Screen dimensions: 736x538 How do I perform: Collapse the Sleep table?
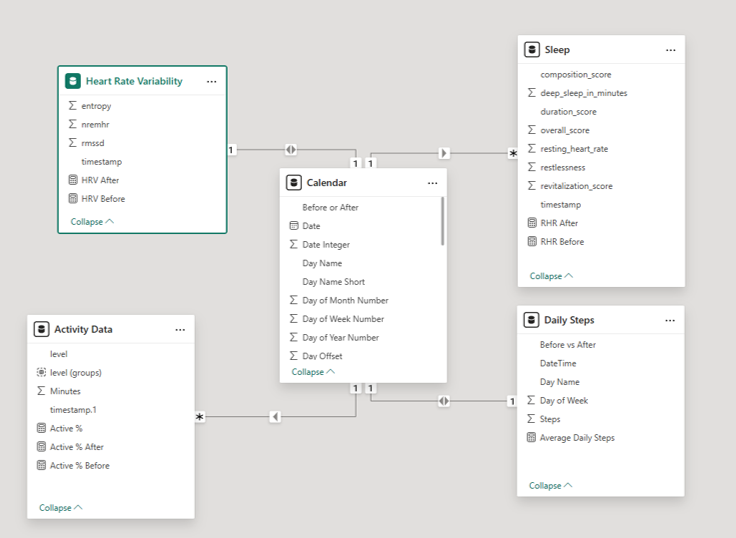[x=552, y=276]
